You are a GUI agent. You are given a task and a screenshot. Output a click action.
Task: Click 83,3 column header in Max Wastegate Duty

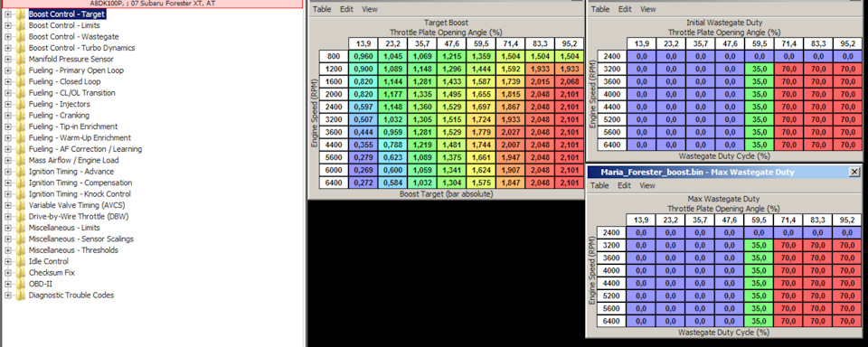[818, 220]
